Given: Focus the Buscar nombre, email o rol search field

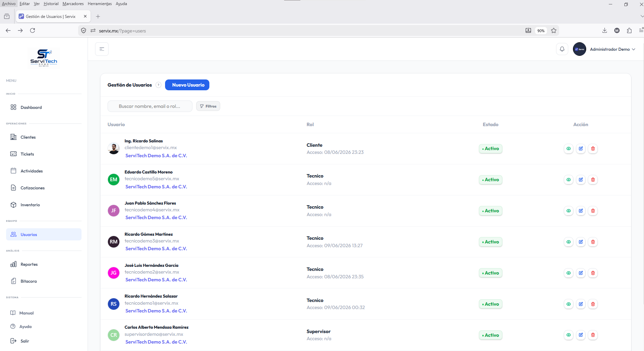Looking at the screenshot, I should pyautogui.click(x=150, y=106).
